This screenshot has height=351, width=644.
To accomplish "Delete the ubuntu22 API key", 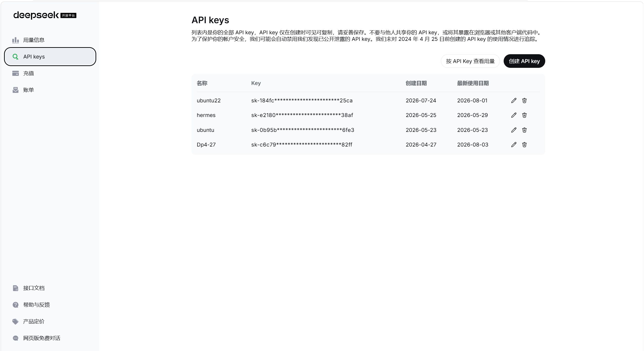I will pos(524,101).
